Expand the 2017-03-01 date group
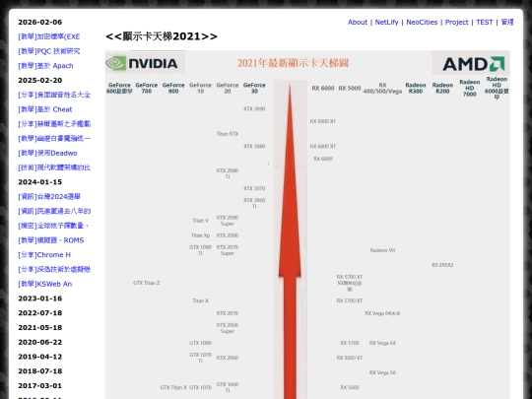The height and width of the screenshot is (399, 532). (x=40, y=386)
